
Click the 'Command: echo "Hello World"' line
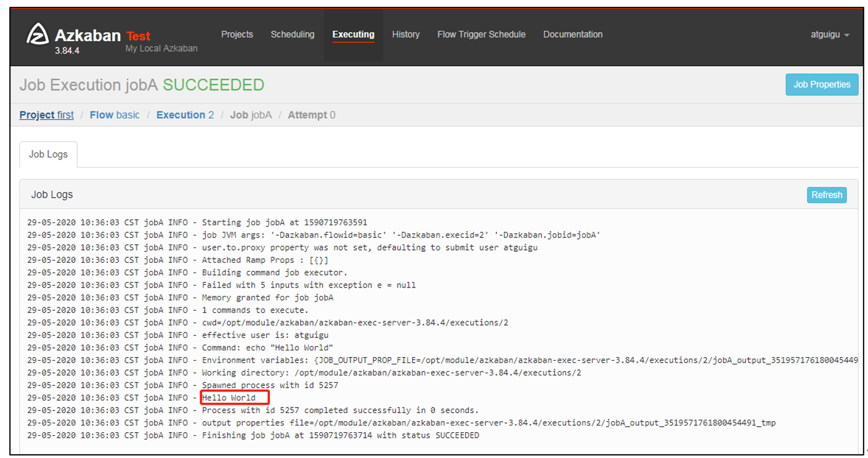pos(180,347)
